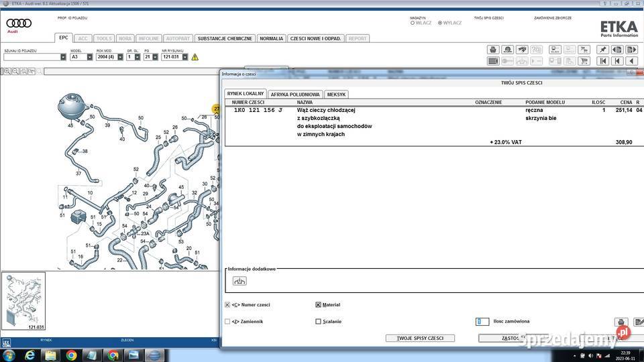
Task: Click the printer icon in top toolbar
Action: [x=493, y=50]
